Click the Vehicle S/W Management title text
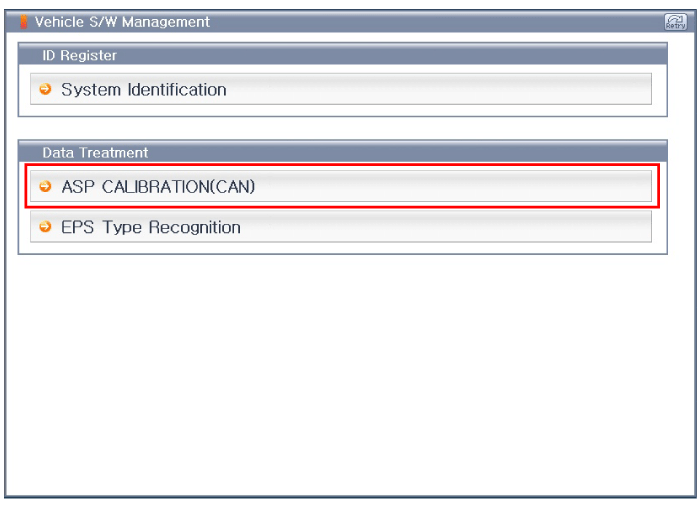This screenshot has width=700, height=507. (x=122, y=22)
